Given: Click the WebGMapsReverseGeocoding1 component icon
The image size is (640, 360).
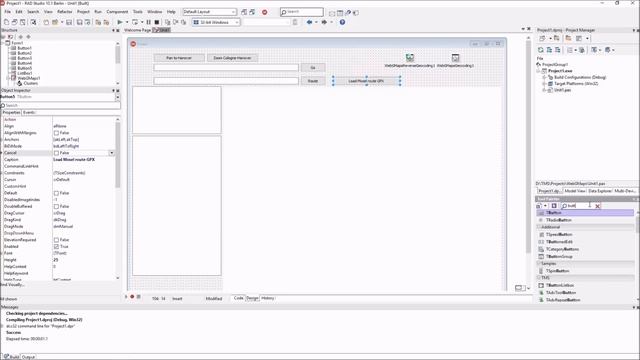Looking at the screenshot, I should pos(409,58).
